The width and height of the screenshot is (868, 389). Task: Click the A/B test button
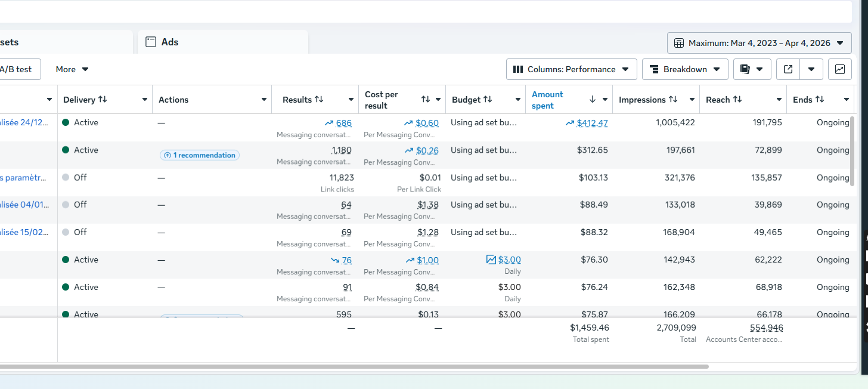[17, 69]
